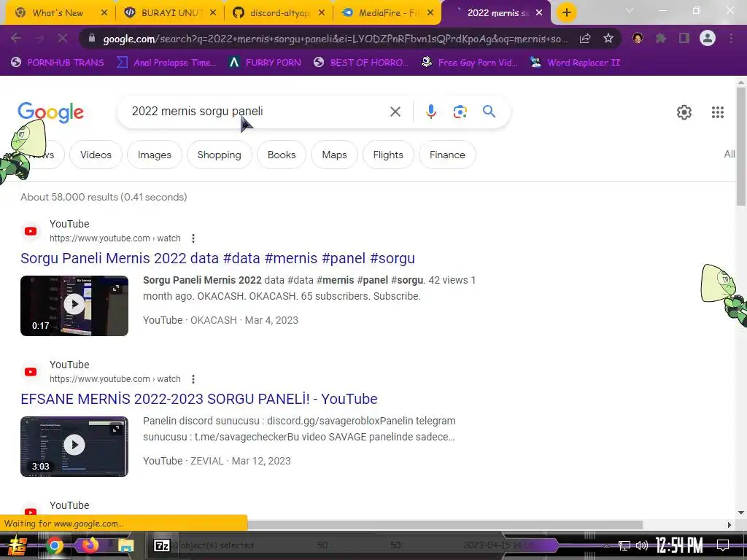Click the second result's YouTube favicon
Viewport: 747px width, 560px height.
(x=31, y=372)
